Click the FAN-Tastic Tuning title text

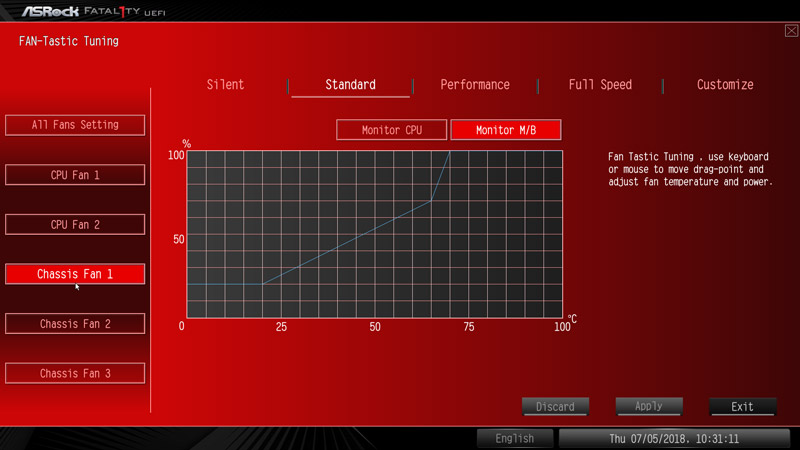pos(69,41)
